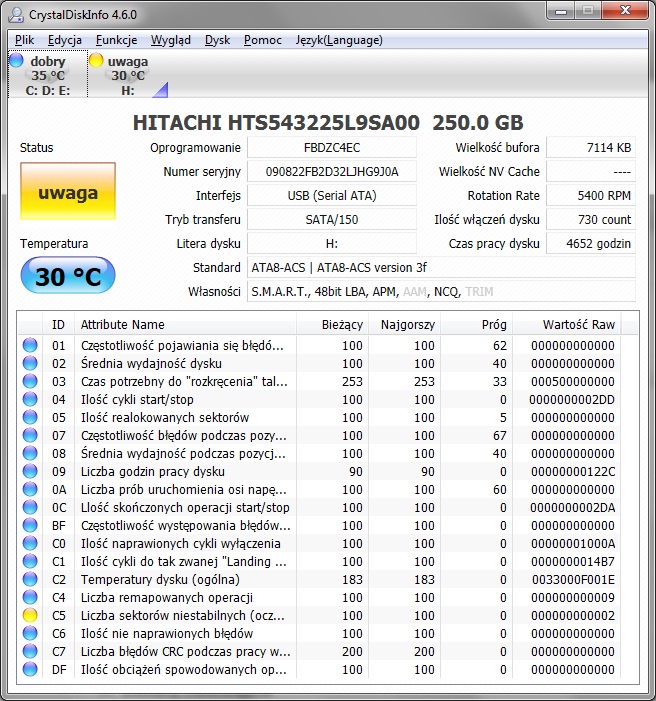Viewport: 656px width, 701px height.
Task: Click status dot for attribute 03
Action: pyautogui.click(x=30, y=381)
